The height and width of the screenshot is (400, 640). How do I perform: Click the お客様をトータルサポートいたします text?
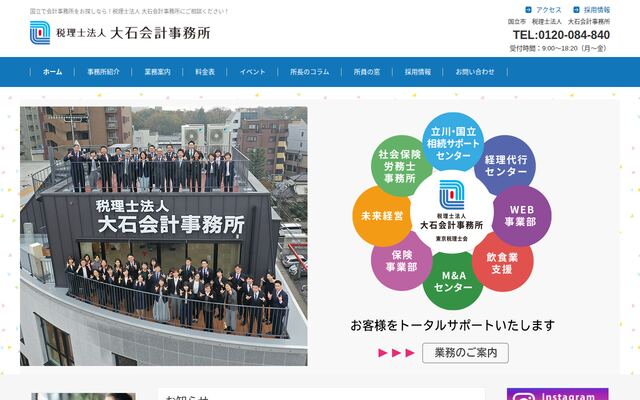453,326
